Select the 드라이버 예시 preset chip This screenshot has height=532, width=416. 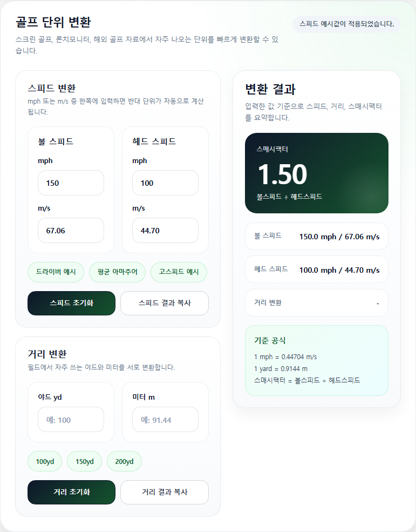(x=56, y=272)
